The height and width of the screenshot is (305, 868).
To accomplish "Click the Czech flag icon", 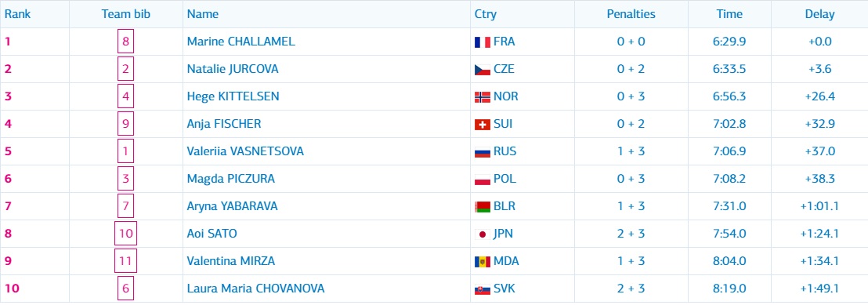I will (482, 70).
